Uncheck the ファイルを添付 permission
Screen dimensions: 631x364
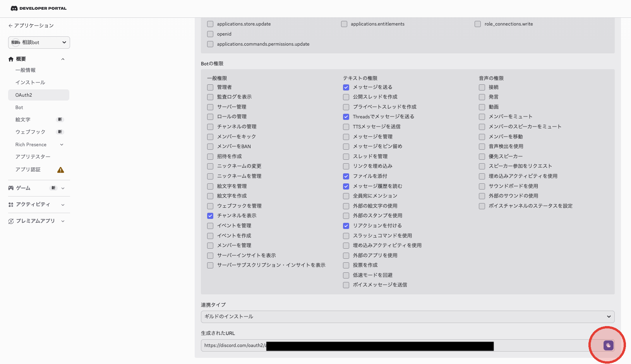click(346, 176)
